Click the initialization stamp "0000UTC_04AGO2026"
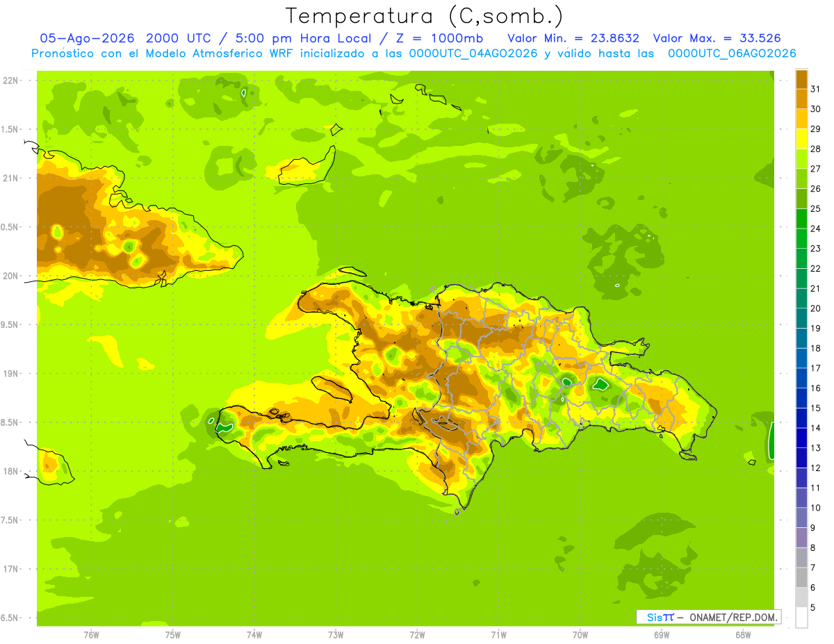This screenshot has width=834, height=644. coord(473,53)
